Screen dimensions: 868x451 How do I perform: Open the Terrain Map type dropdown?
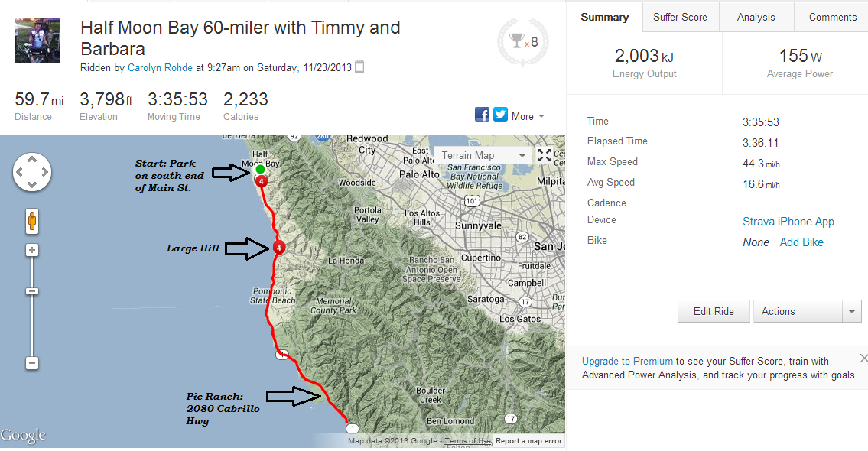[485, 155]
